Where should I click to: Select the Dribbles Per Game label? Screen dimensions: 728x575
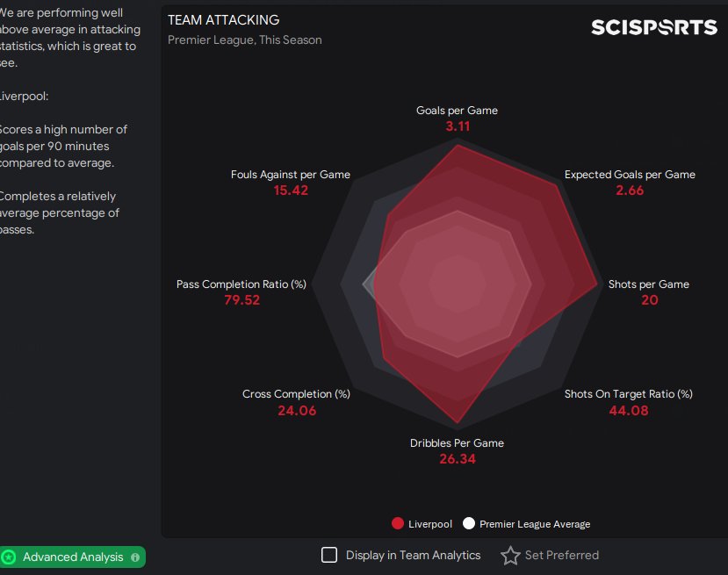click(457, 443)
